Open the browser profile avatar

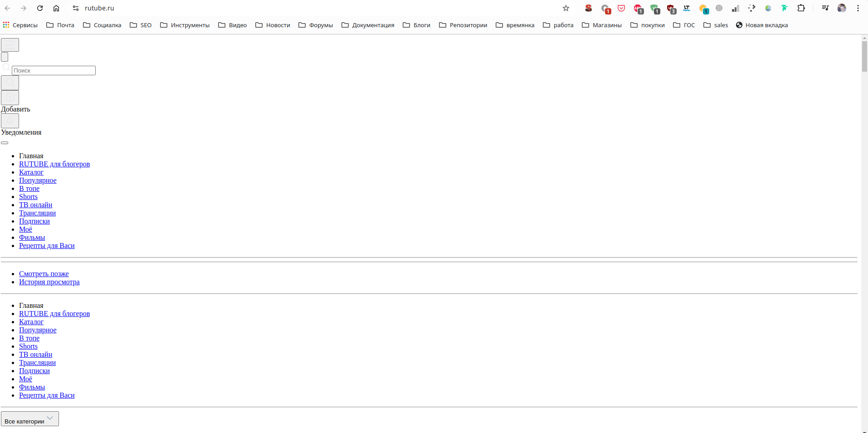(x=842, y=8)
